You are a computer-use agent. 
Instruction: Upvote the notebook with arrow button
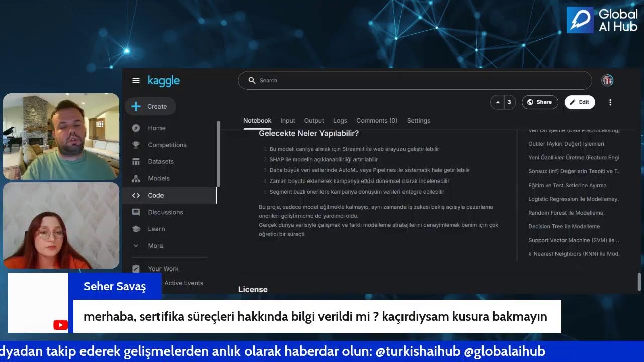click(x=498, y=102)
